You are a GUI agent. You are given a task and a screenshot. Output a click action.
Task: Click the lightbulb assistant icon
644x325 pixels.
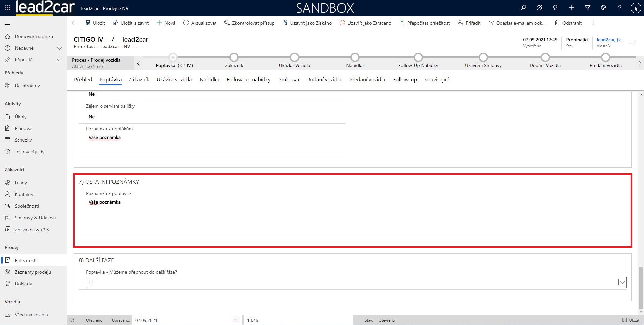pyautogui.click(x=555, y=8)
